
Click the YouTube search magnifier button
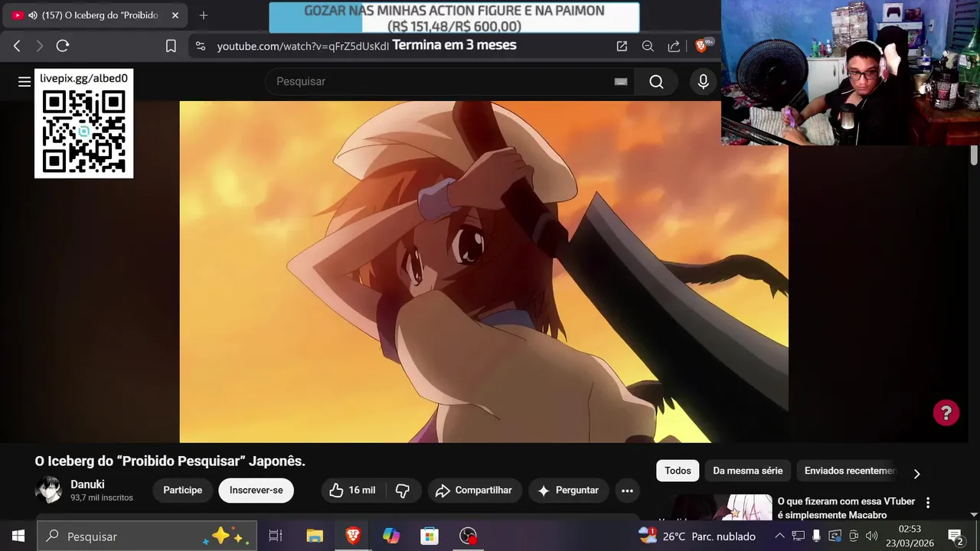point(656,82)
